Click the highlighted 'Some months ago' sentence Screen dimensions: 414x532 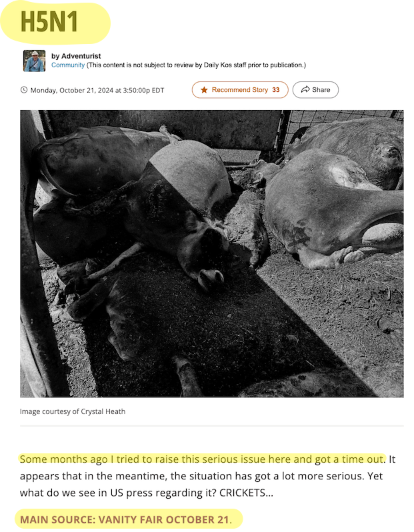(202, 459)
